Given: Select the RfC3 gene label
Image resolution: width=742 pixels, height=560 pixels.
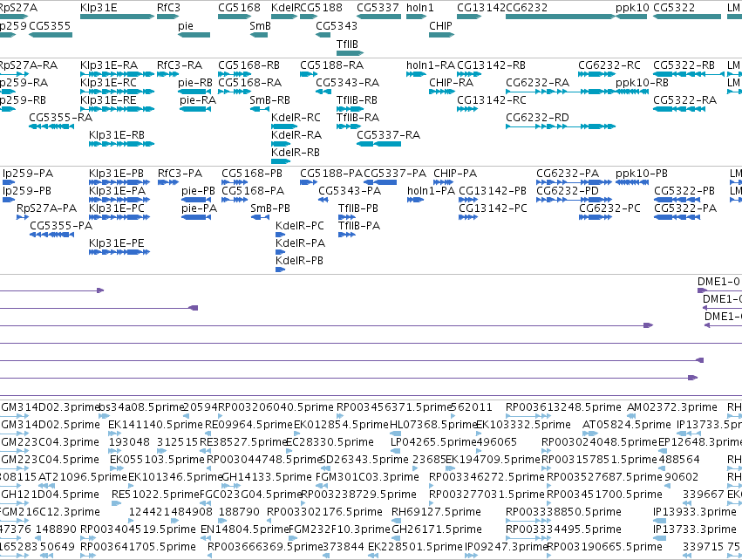Looking at the screenshot, I should [168, 8].
